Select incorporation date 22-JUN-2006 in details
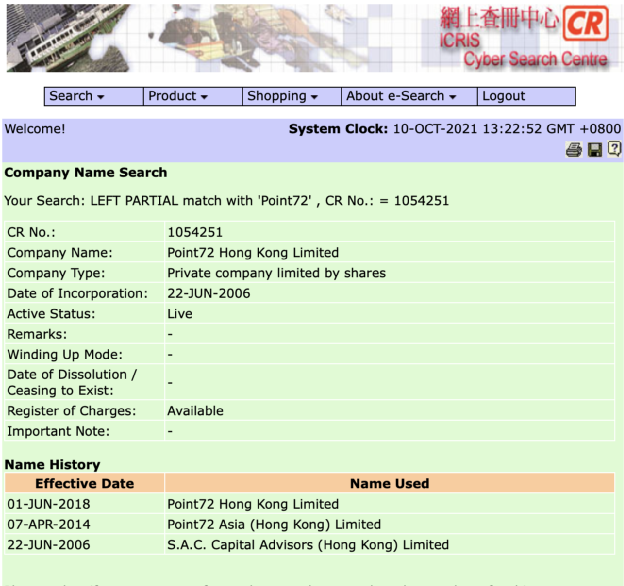Screen dimensions: 624x586 tap(209, 293)
